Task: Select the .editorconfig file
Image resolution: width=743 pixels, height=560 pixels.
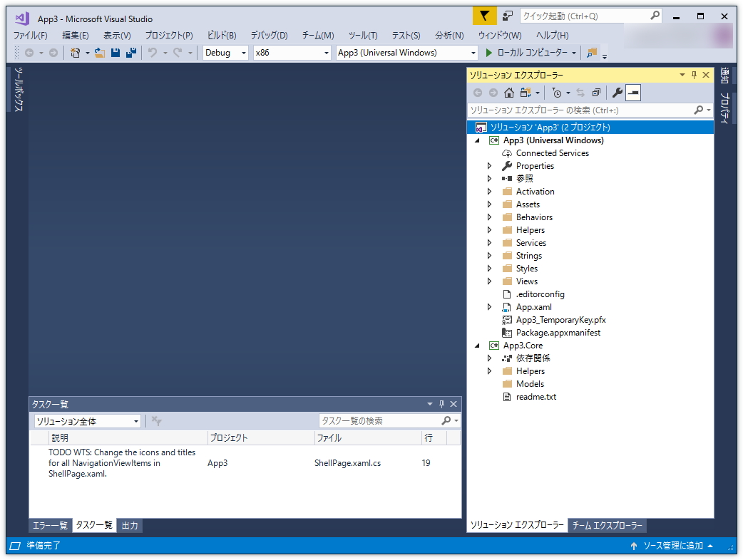Action: pyautogui.click(x=540, y=294)
